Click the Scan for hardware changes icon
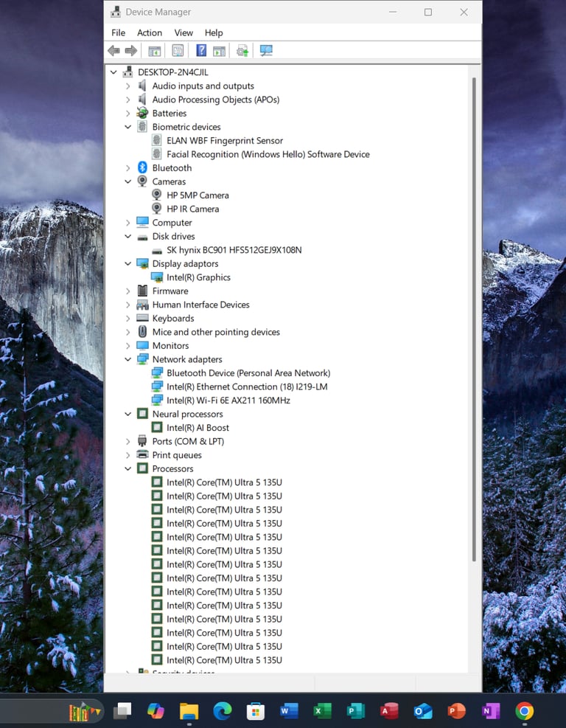The width and height of the screenshot is (566, 728). pyautogui.click(x=266, y=50)
